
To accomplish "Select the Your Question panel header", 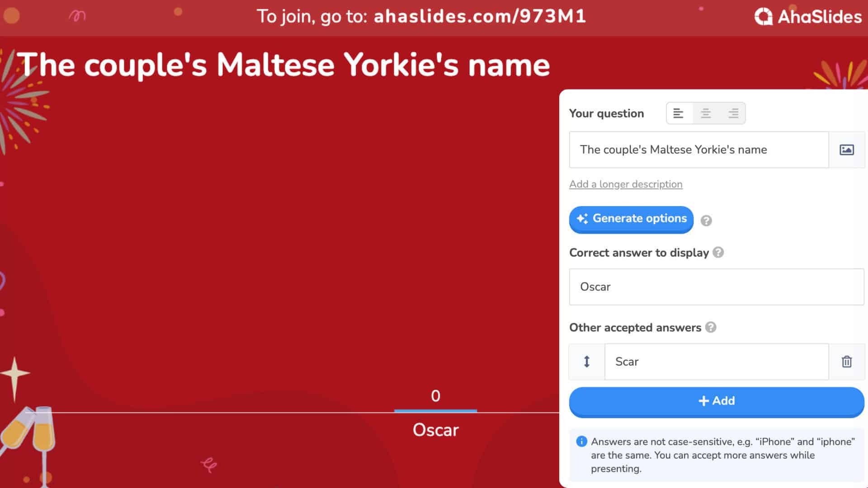I will pos(606,113).
